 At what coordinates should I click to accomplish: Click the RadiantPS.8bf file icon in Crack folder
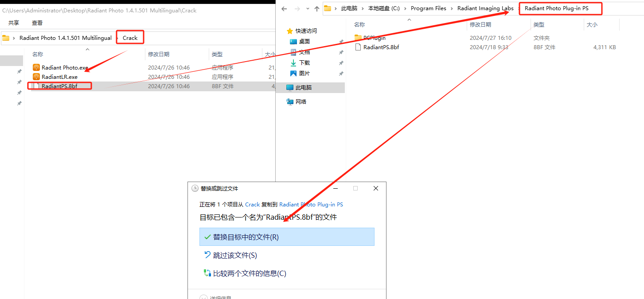36,86
